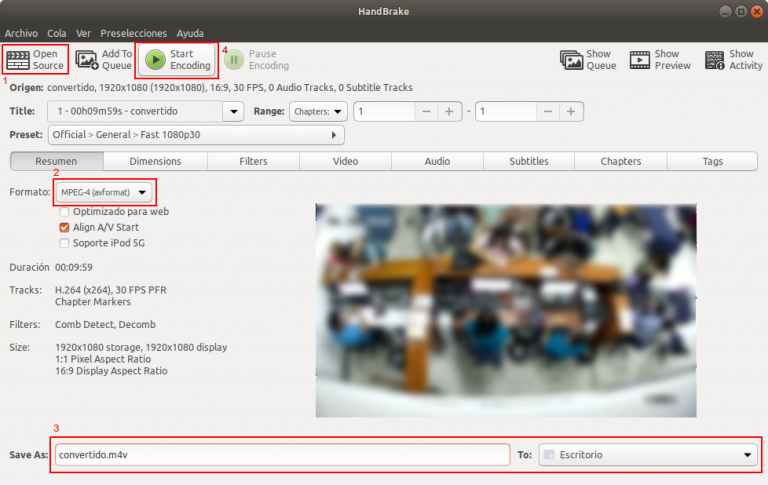Click the video preview thumbnail
Image resolution: width=768 pixels, height=485 pixels.
click(x=506, y=311)
